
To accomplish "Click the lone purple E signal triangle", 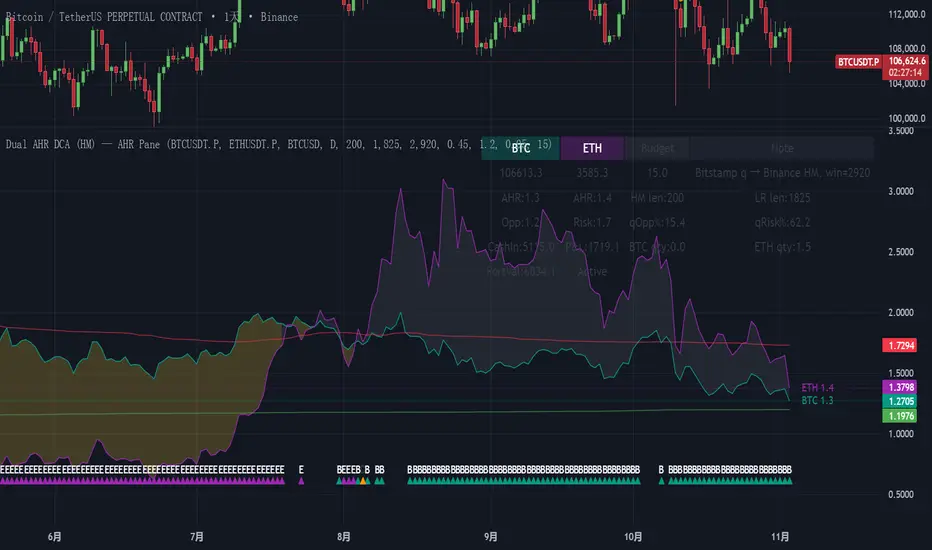I will [301, 481].
